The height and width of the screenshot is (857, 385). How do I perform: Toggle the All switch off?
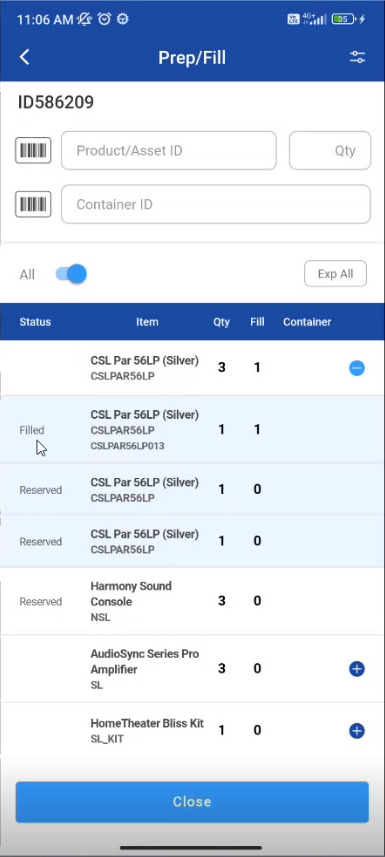[x=71, y=274]
